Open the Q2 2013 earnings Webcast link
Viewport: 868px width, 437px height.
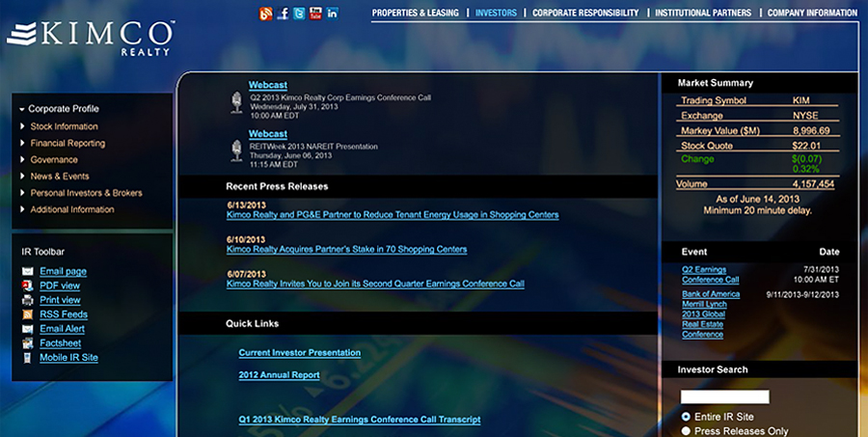pyautogui.click(x=268, y=85)
